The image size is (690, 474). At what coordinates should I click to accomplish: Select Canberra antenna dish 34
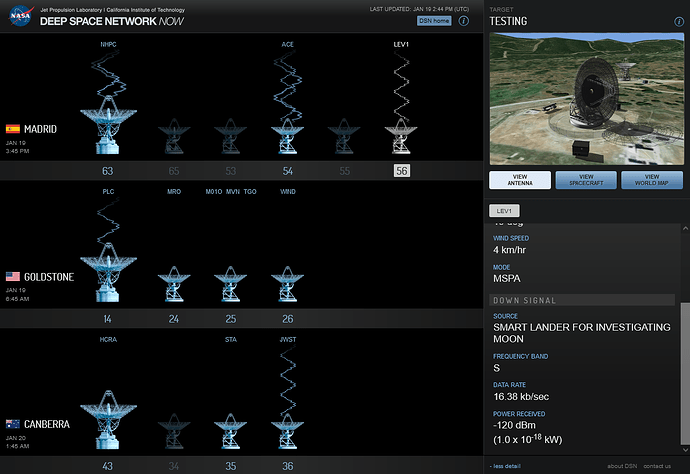click(x=174, y=431)
